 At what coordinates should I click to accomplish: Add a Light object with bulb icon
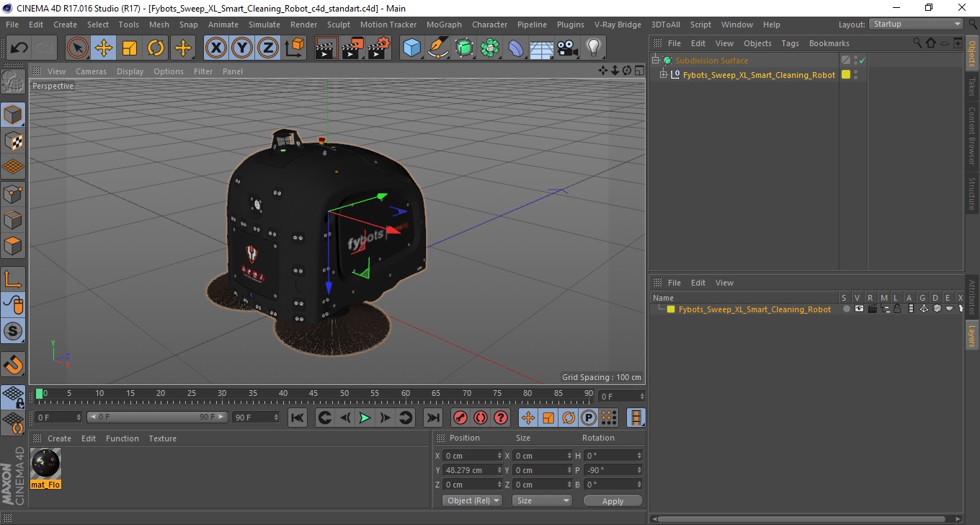593,48
